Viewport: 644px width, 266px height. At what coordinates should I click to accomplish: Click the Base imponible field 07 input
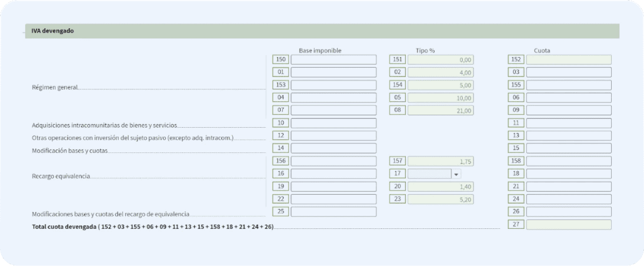(x=333, y=110)
